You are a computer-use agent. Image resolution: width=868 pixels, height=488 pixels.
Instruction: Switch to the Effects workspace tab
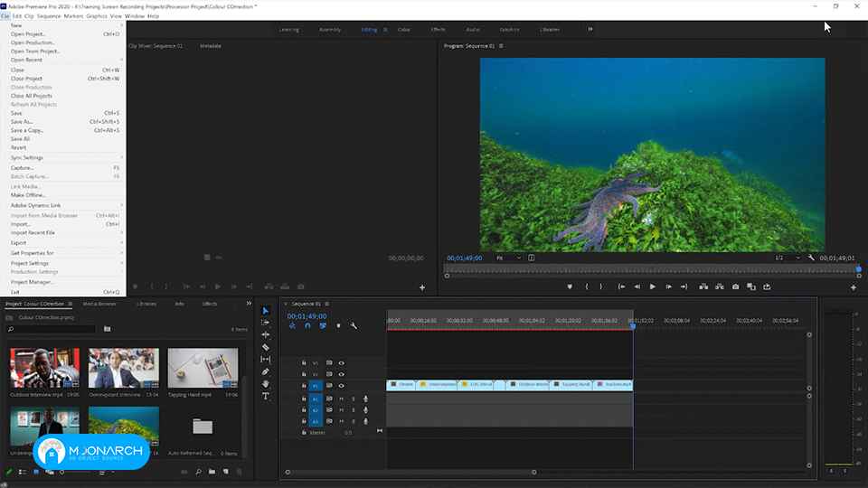click(439, 29)
